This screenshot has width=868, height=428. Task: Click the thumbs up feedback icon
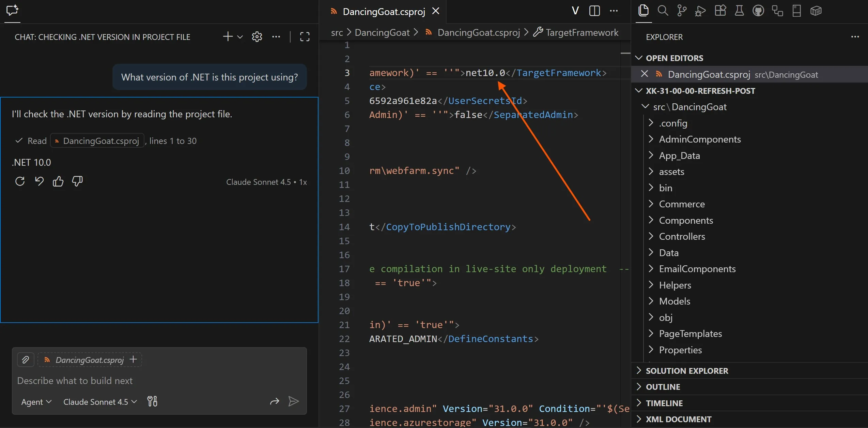pyautogui.click(x=58, y=181)
